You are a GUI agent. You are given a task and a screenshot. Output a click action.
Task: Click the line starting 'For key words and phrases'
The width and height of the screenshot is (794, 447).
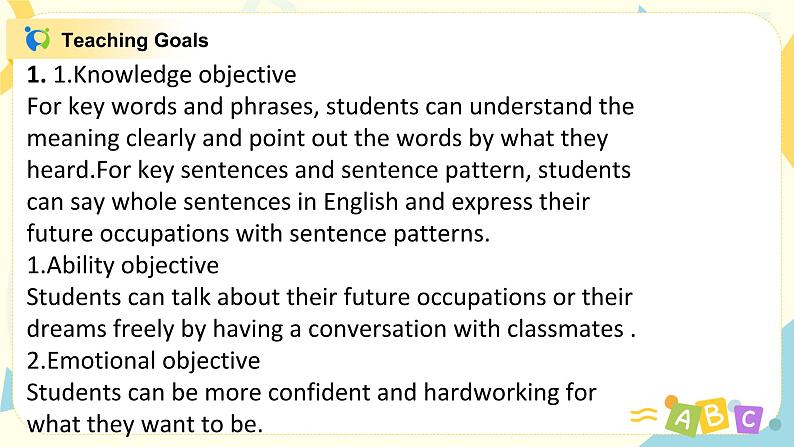point(331,107)
